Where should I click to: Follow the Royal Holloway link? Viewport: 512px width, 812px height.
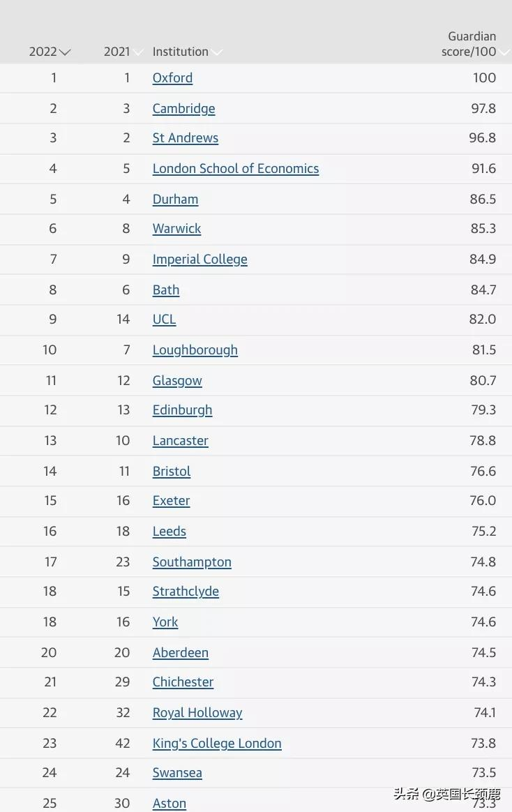pos(197,712)
